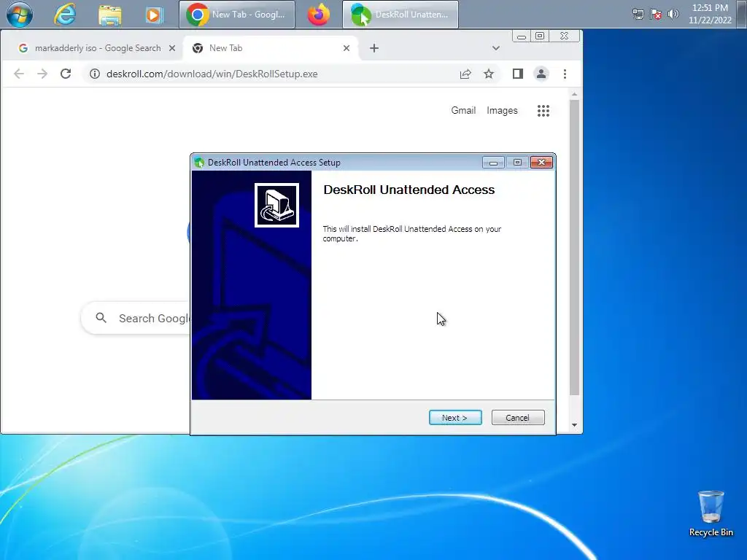Open Gmail link on Google page

[463, 111]
